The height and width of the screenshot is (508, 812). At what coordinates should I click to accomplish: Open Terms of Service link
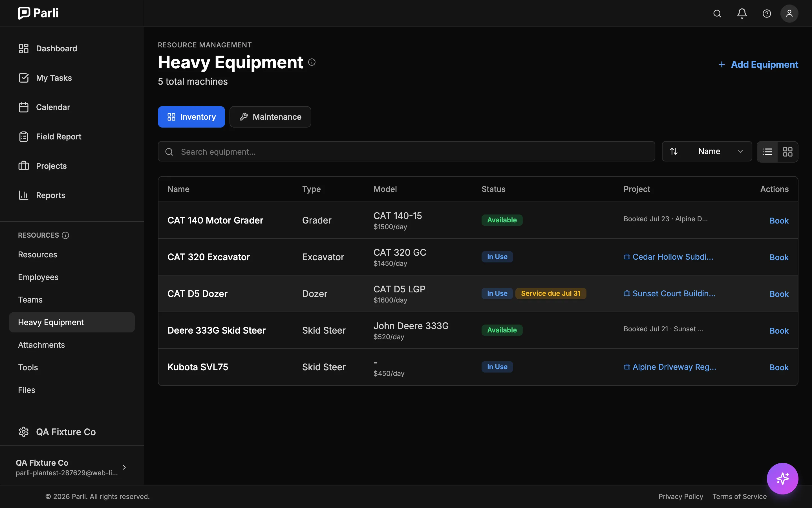point(740,496)
